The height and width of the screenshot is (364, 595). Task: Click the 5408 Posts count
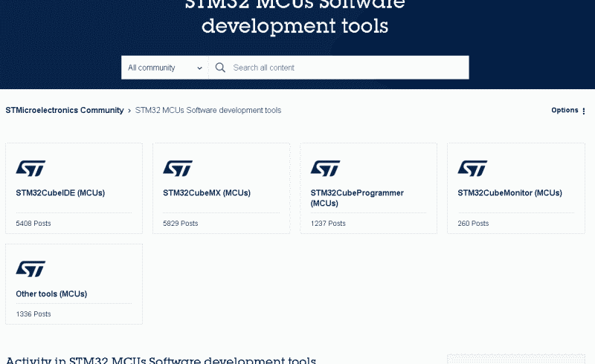[33, 224]
